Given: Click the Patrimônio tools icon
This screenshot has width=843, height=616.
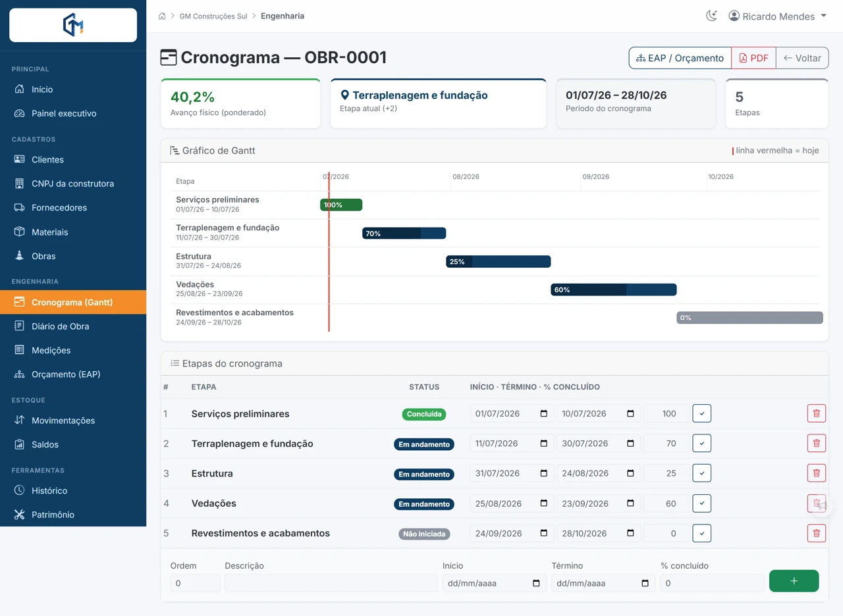Looking at the screenshot, I should pyautogui.click(x=19, y=515).
